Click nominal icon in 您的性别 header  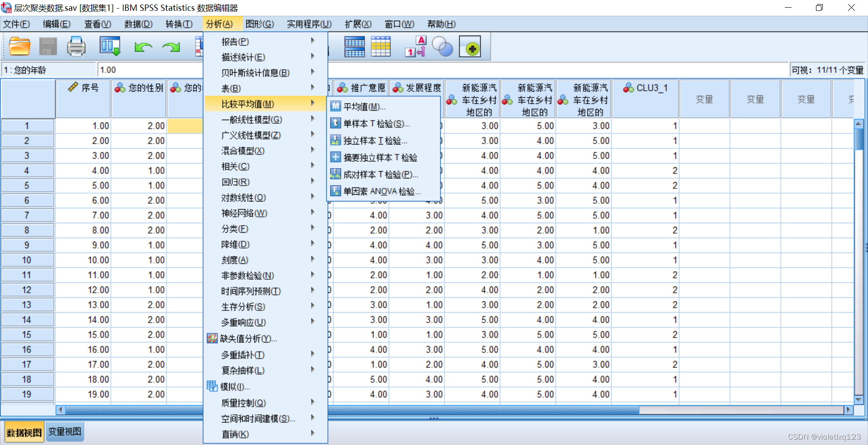click(120, 88)
